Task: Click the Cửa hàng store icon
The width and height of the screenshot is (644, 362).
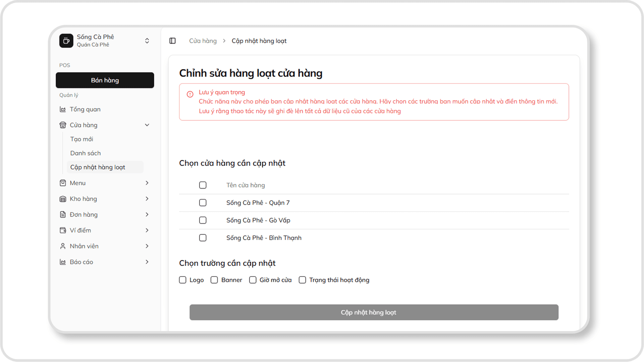Action: [x=63, y=125]
